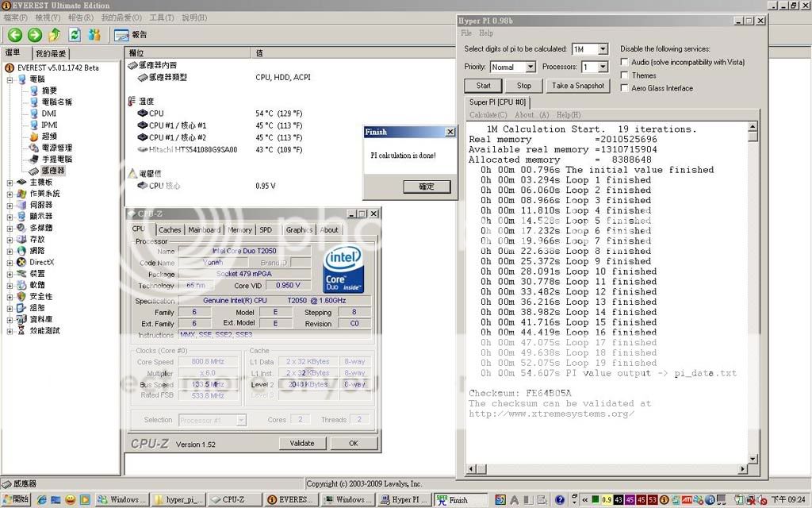Open the 開始 Start menu

coord(16,499)
